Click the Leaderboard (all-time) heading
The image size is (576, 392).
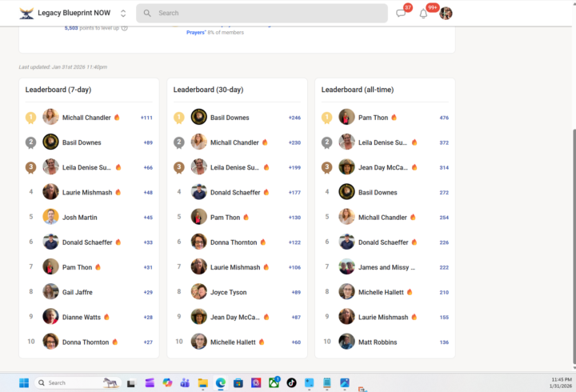point(358,90)
